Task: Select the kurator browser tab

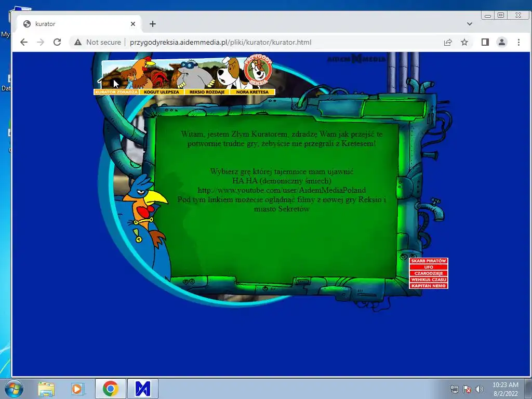Action: (x=79, y=24)
